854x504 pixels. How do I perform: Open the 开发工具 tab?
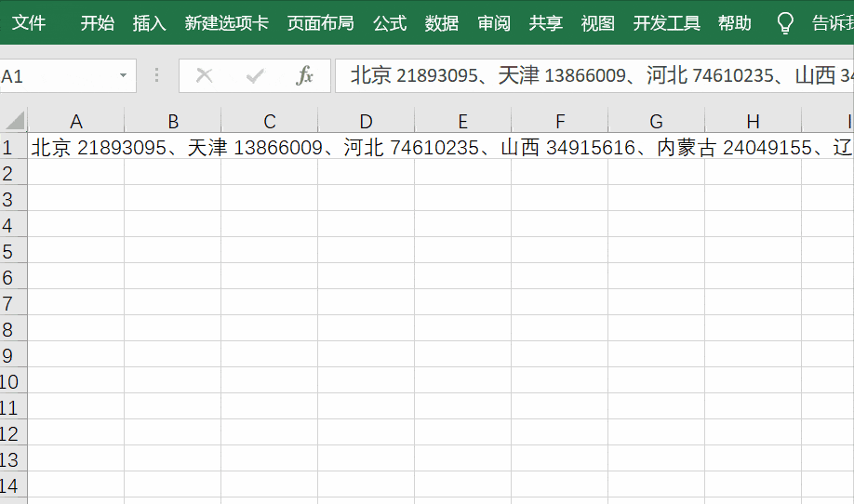point(667,23)
